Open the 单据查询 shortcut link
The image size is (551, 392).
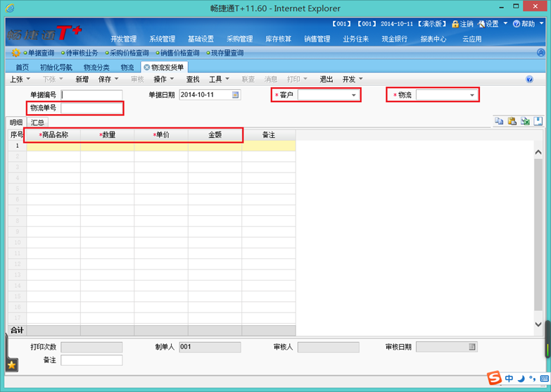pyautogui.click(x=41, y=53)
